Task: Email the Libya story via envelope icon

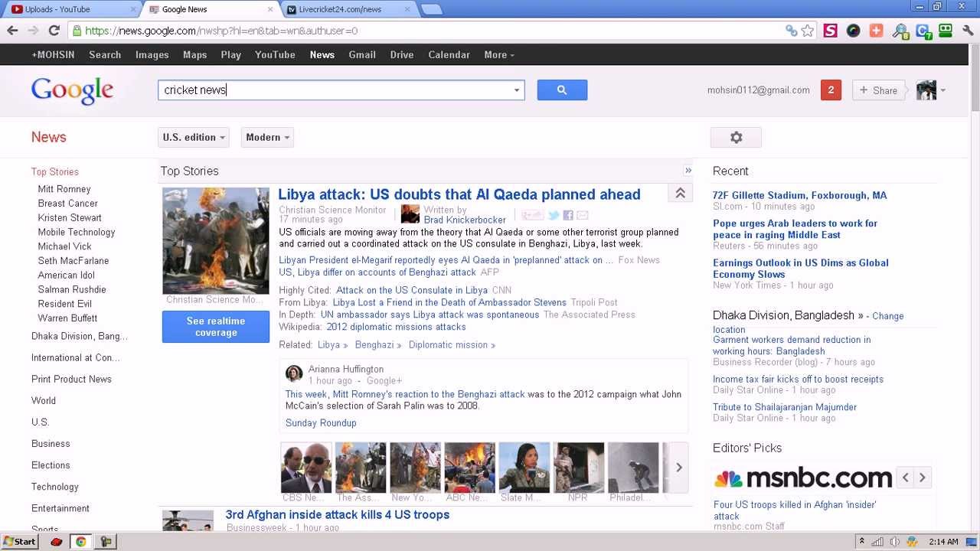Action: [583, 216]
